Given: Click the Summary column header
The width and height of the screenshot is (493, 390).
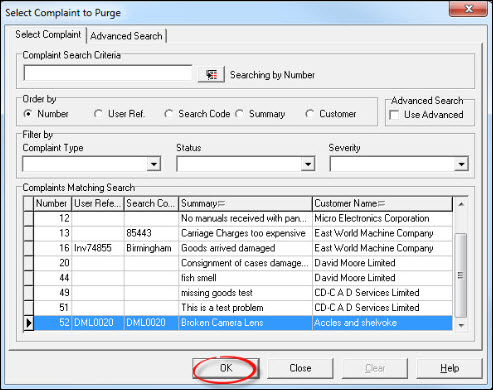Looking at the screenshot, I should click(x=245, y=204).
